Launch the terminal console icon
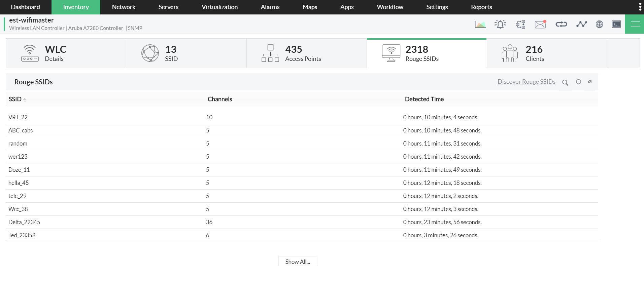This screenshot has width=644, height=283. tap(616, 24)
